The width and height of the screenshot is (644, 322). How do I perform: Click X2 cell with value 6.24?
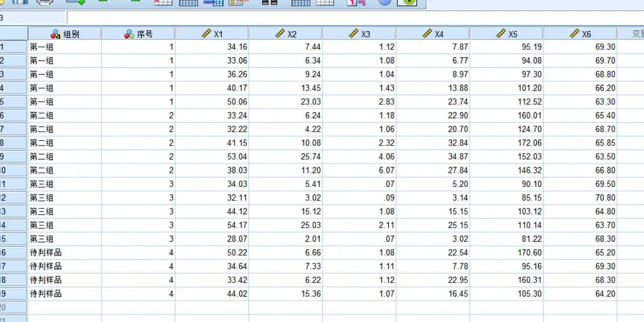(286, 116)
